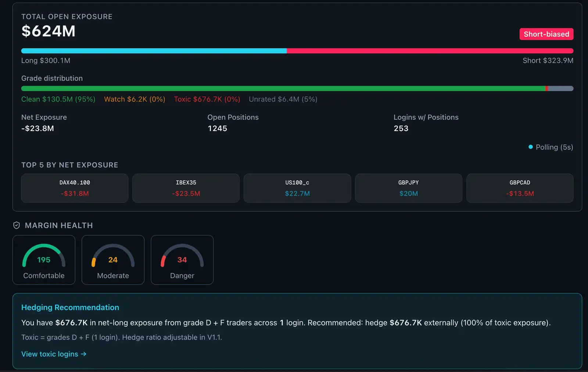Click the Comfortable margin gauge card
588x372 pixels.
(x=44, y=260)
